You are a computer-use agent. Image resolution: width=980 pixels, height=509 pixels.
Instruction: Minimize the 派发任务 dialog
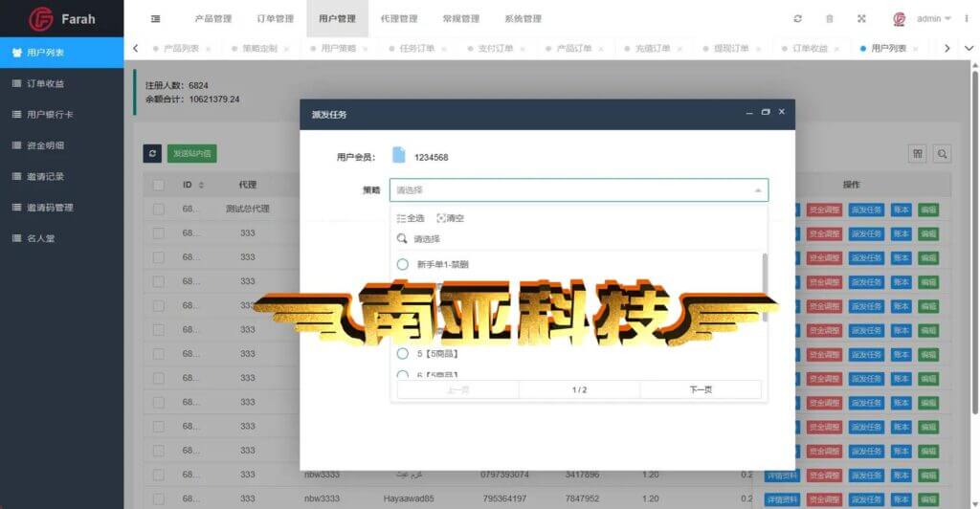(748, 112)
